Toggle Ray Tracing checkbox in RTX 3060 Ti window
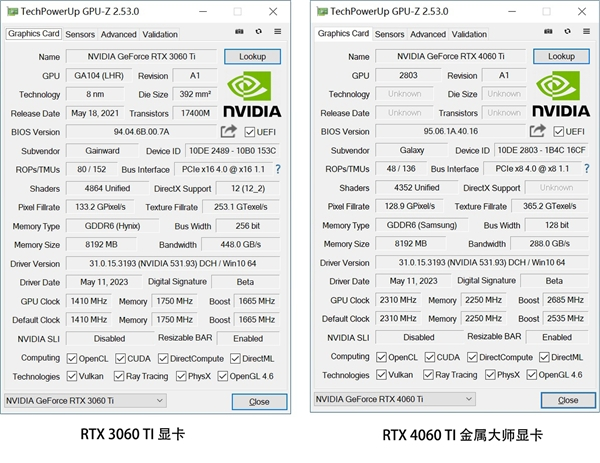The image size is (600, 463). 118,376
